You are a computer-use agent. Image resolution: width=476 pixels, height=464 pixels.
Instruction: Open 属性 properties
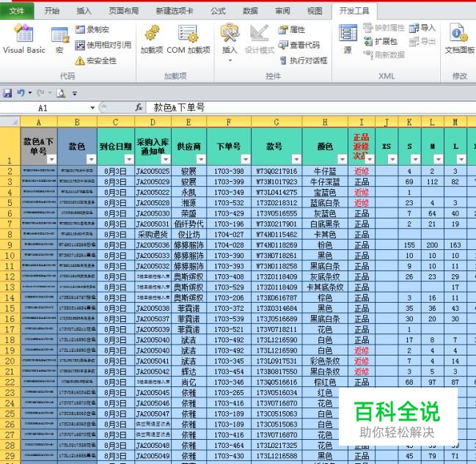tap(291, 29)
